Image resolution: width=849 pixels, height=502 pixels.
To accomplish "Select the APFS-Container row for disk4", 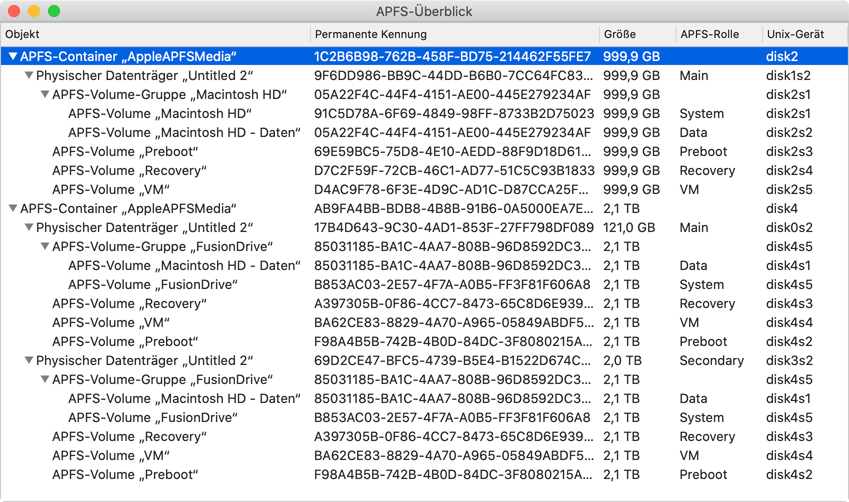I will (x=424, y=208).
